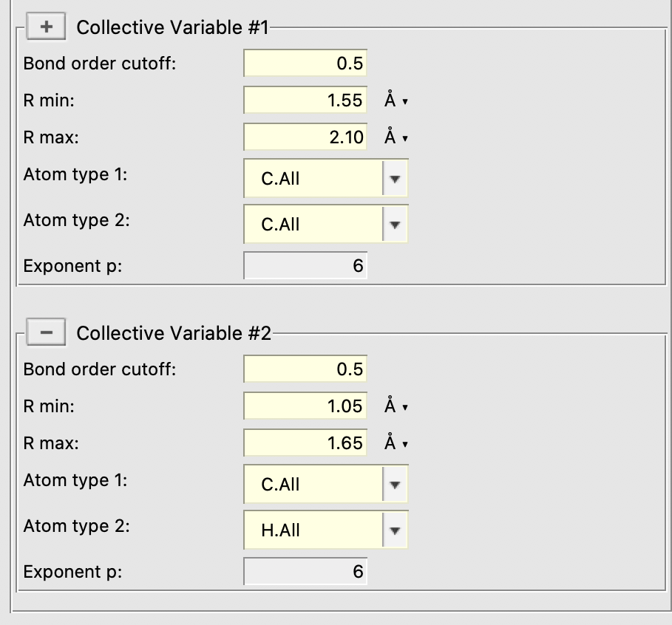Click the plus icon to add a collective variable
Screen dimensions: 672x625
46,27
